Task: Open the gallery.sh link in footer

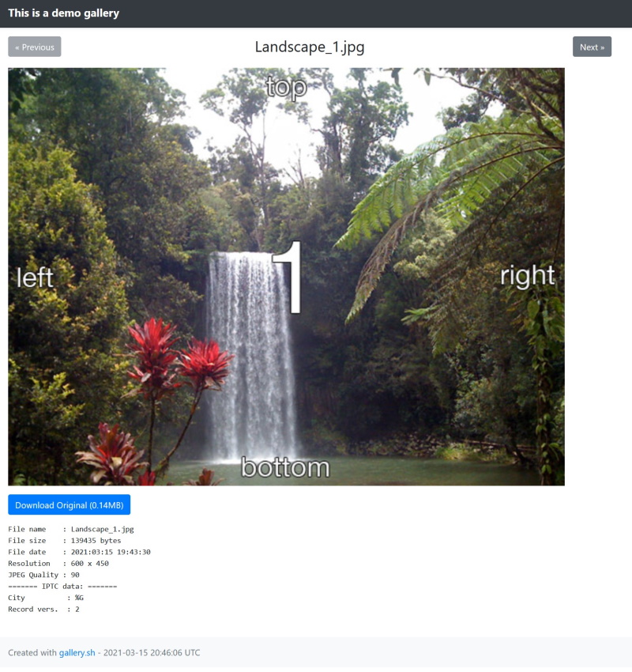Action: coord(77,652)
